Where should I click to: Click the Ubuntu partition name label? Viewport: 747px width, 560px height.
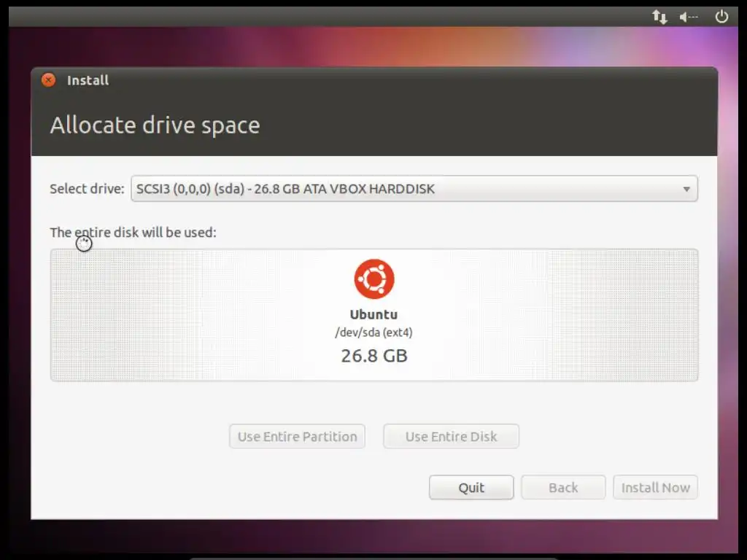[374, 315]
